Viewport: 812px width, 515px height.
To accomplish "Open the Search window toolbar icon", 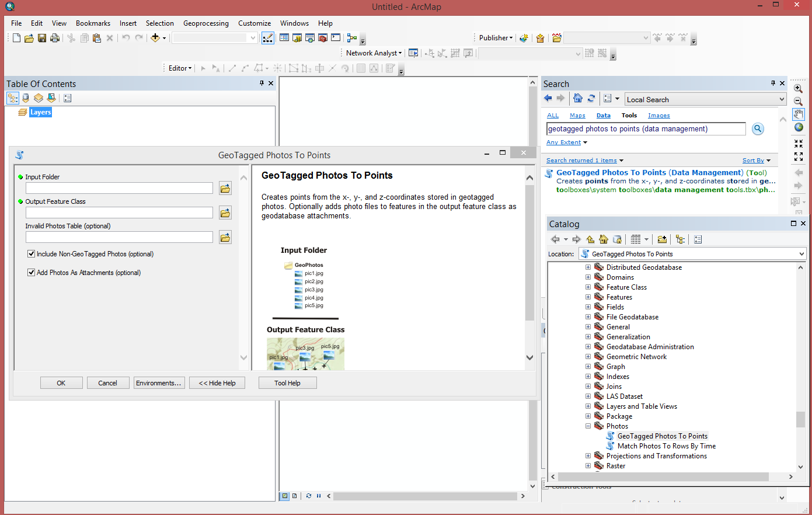I will pyautogui.click(x=310, y=38).
